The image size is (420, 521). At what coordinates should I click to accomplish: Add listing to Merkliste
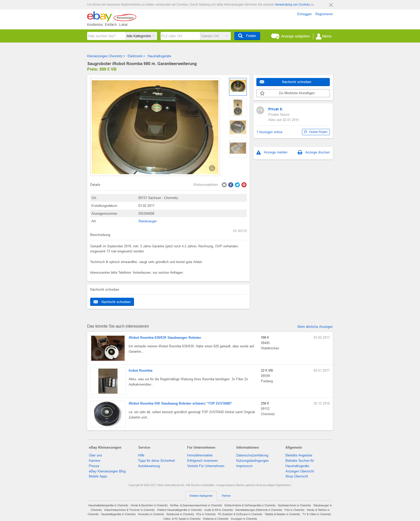pos(293,93)
